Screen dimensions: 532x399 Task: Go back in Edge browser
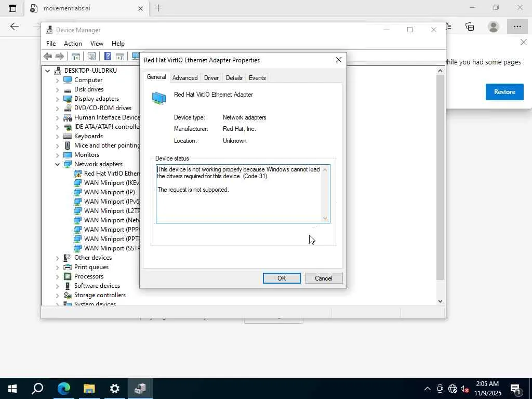[14, 26]
